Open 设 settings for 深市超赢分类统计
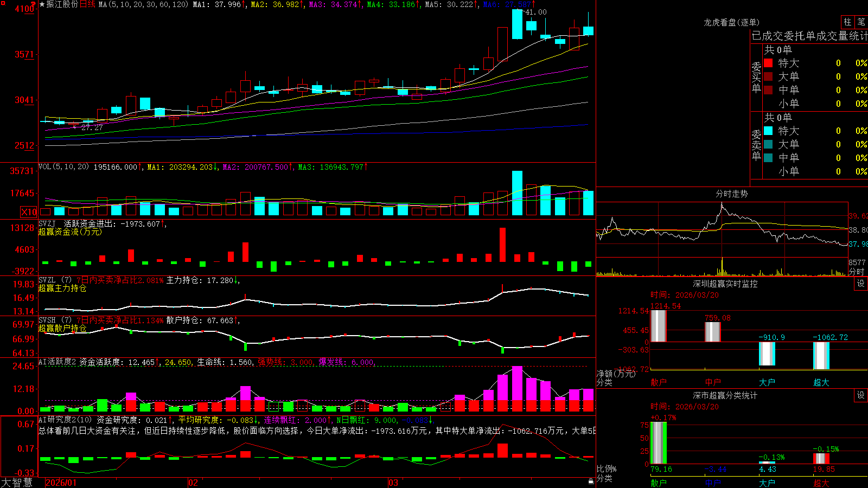868x488 pixels. [861, 395]
